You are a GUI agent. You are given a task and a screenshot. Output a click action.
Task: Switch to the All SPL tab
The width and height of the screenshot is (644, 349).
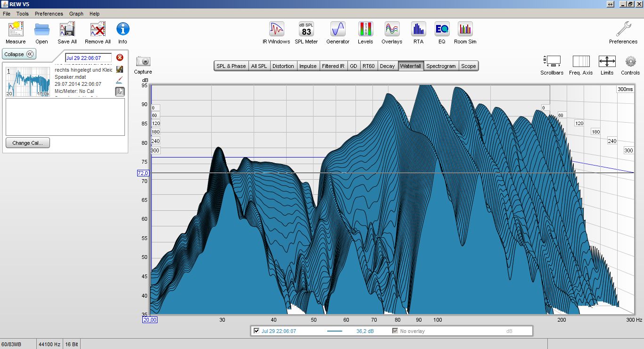[x=259, y=66]
